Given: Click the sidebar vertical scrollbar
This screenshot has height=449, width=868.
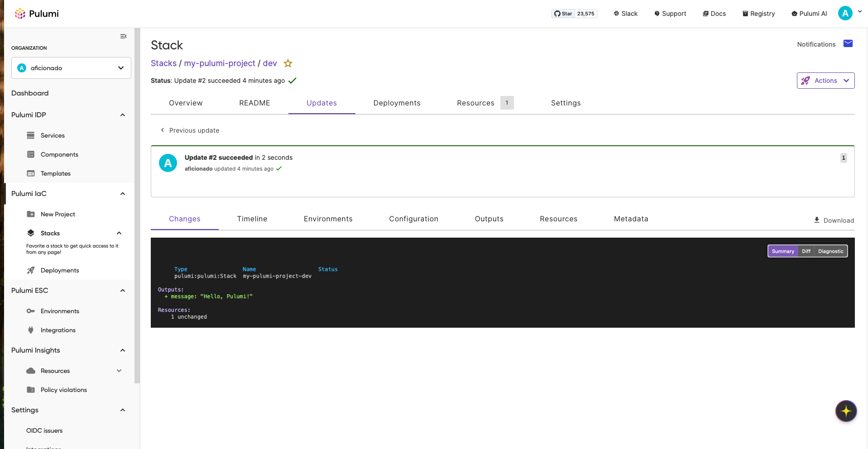Looking at the screenshot, I should pyautogui.click(x=137, y=206).
